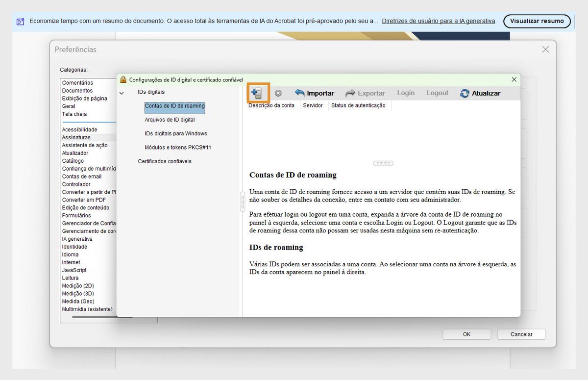The height and width of the screenshot is (380, 588).
Task: Click the Descrição da conta column header
Action: (x=271, y=105)
